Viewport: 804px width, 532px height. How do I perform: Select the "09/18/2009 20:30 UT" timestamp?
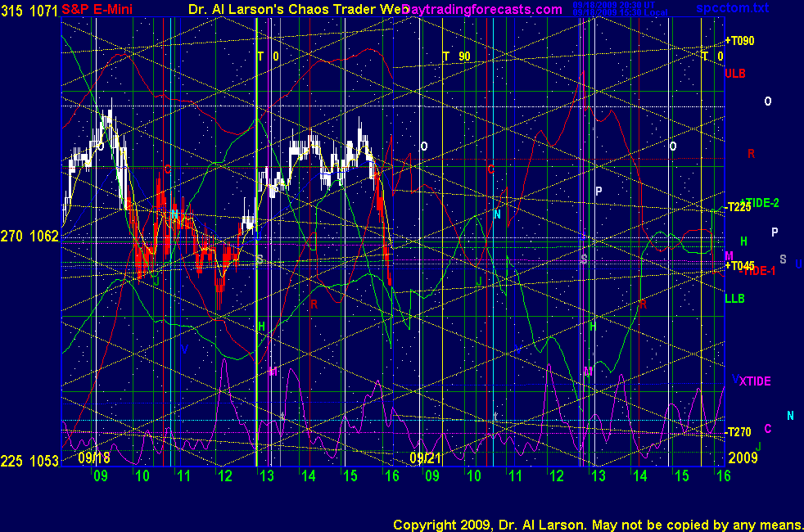614,5
